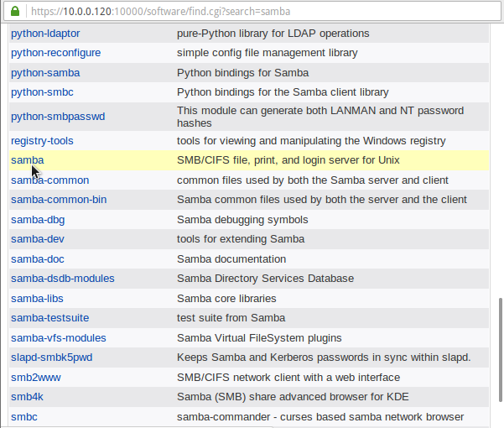Click description 'test suite from Samba'
Screen dimensions: 504x428
231,318
